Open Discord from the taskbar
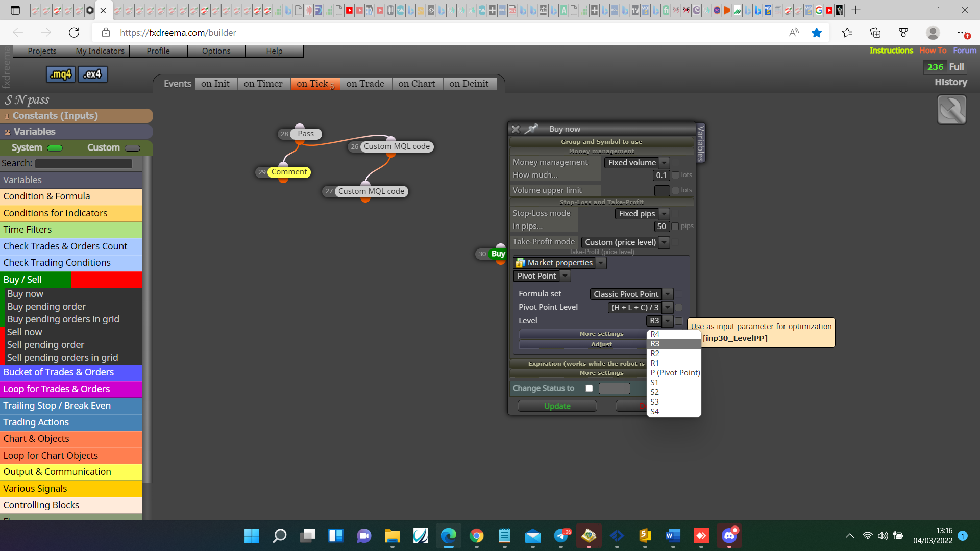The height and width of the screenshot is (551, 980). click(729, 536)
